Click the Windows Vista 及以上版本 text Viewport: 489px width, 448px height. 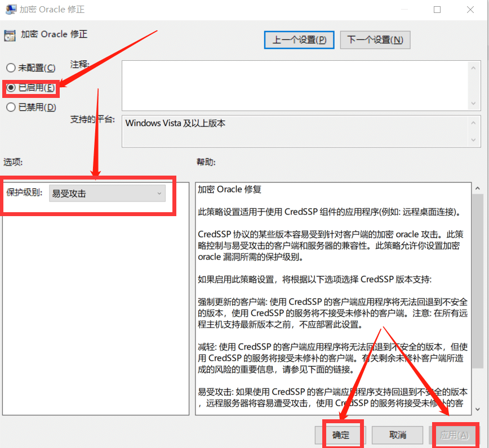pyautogui.click(x=175, y=123)
